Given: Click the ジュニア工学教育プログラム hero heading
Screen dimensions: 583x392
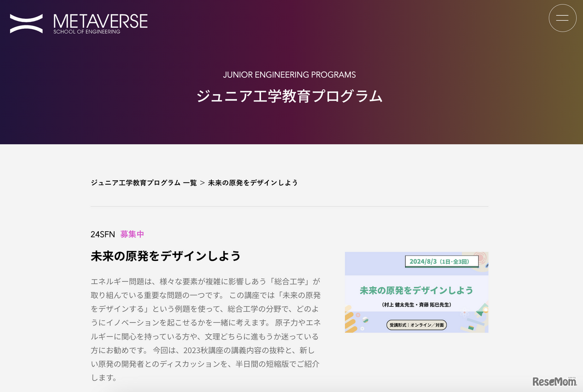Looking at the screenshot, I should tap(289, 96).
